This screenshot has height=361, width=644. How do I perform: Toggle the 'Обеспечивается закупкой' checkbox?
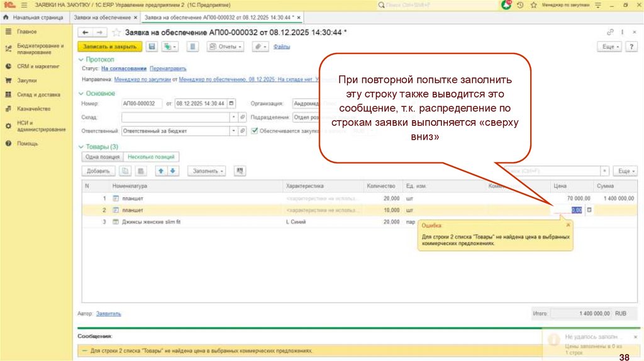tap(254, 131)
